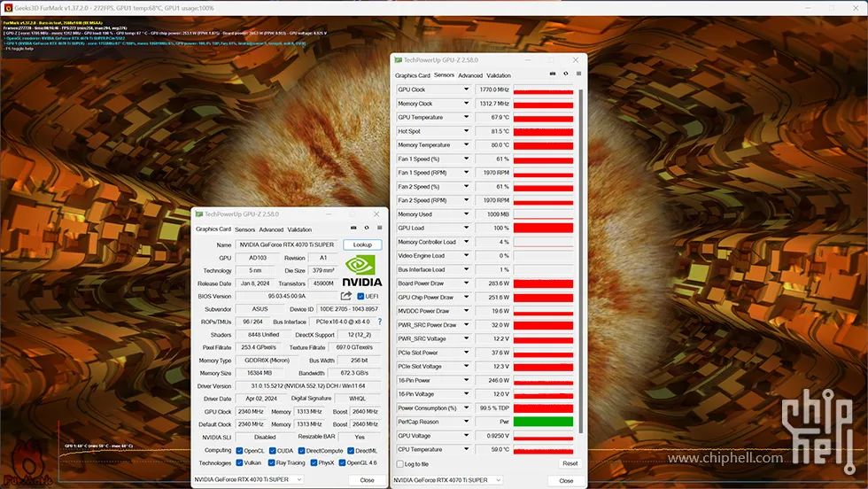868x489 pixels.
Task: Open the Hot Spot sensor dropdown arrow
Action: [466, 131]
